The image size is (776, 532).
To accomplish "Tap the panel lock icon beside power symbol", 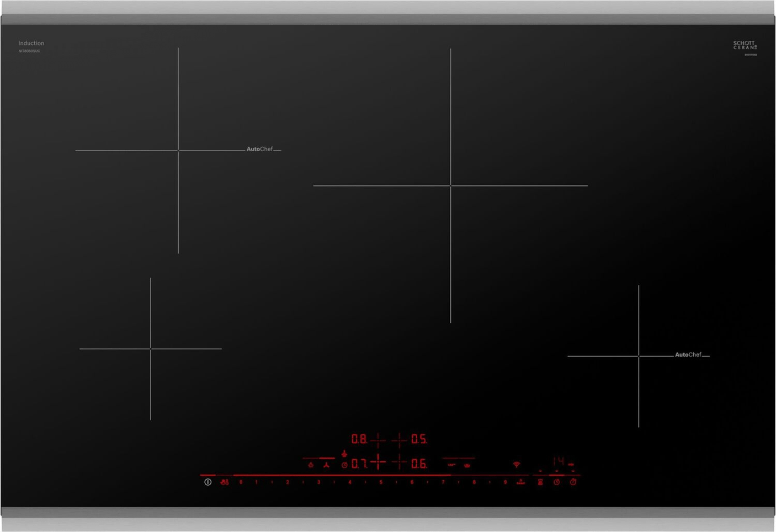I will pos(224,482).
